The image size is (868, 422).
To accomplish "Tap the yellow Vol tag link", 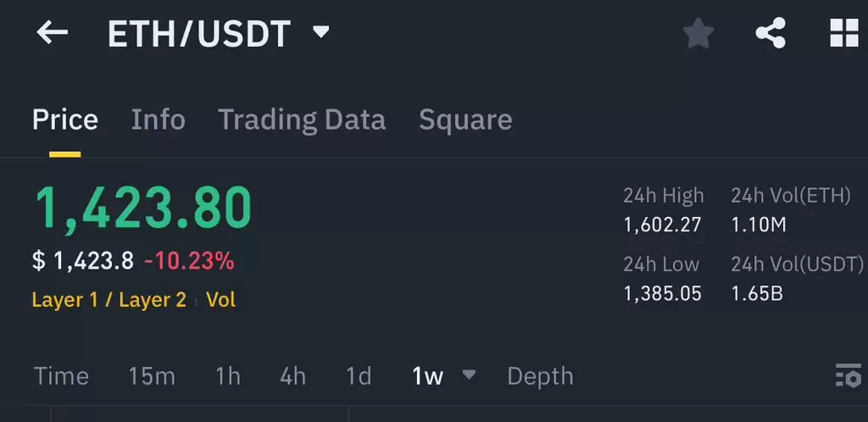I will (x=221, y=300).
